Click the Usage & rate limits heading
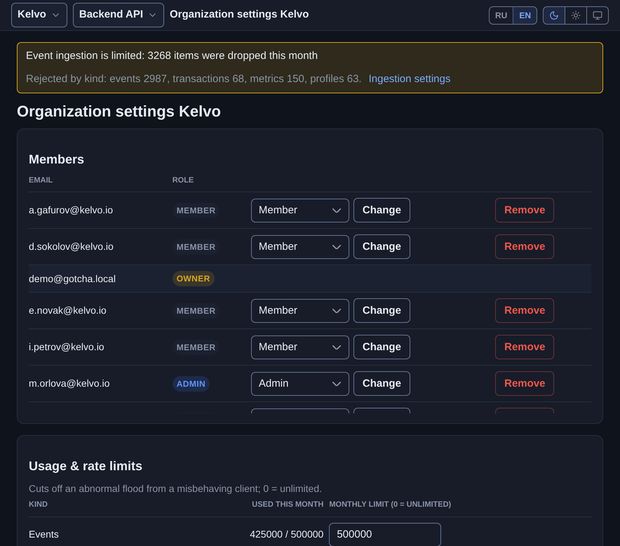This screenshot has width=620, height=546. (x=85, y=466)
